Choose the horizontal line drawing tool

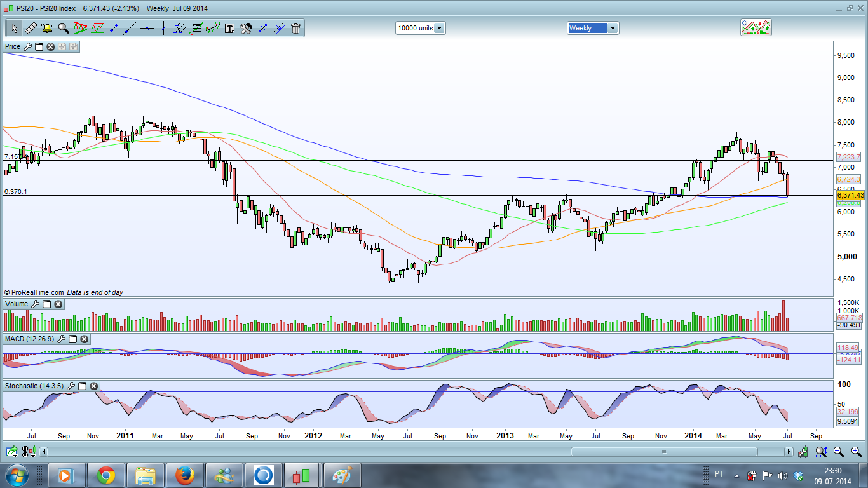147,28
